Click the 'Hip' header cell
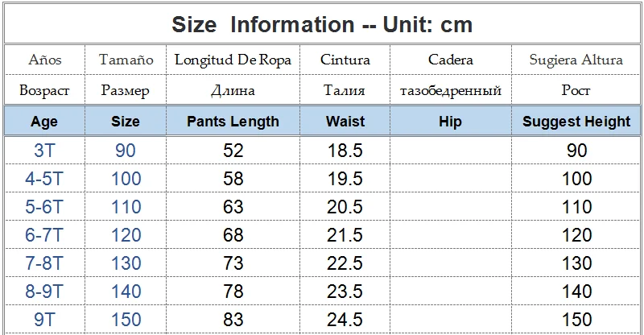This screenshot has height=335, width=644. tap(450, 122)
